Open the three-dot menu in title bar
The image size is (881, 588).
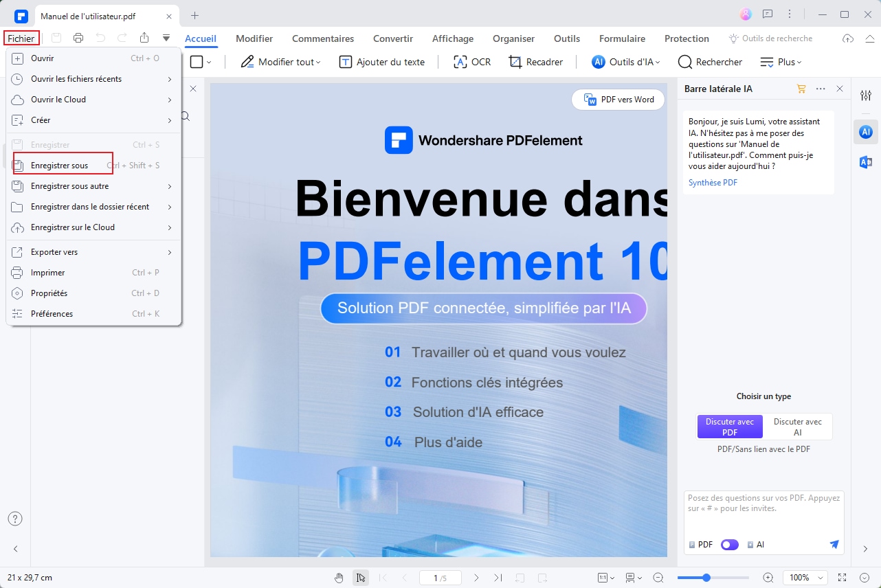790,14
